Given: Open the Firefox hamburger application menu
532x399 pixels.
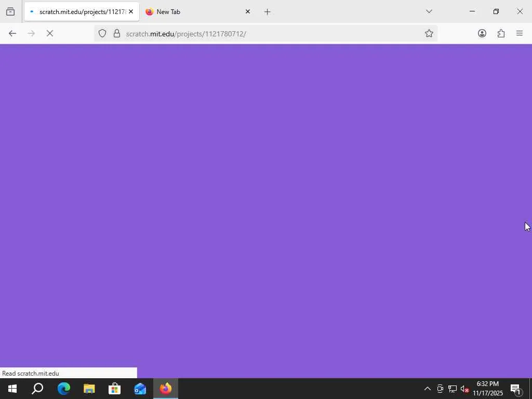Looking at the screenshot, I should (x=520, y=33).
